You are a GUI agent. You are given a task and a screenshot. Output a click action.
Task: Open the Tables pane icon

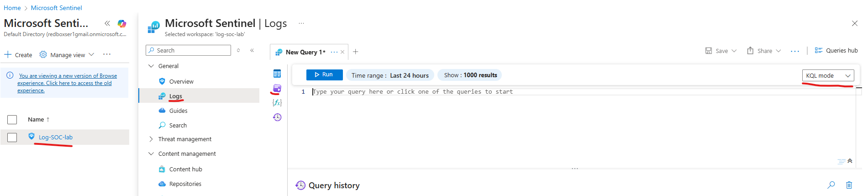coord(277,74)
